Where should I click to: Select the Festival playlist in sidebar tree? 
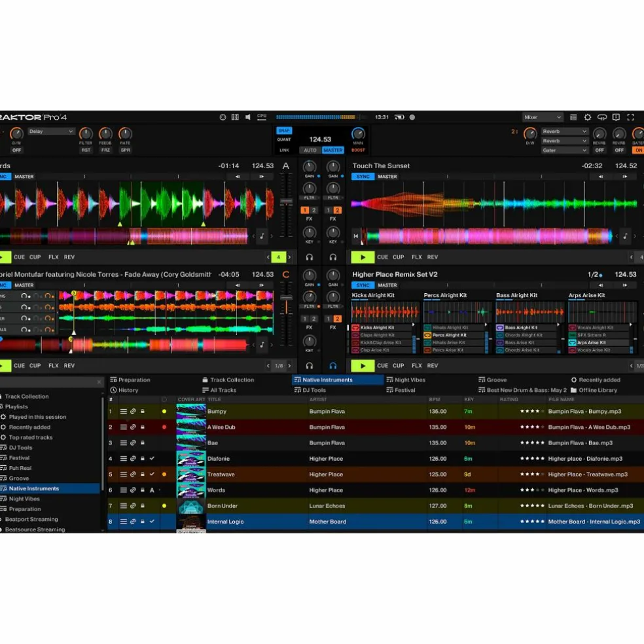pos(19,458)
